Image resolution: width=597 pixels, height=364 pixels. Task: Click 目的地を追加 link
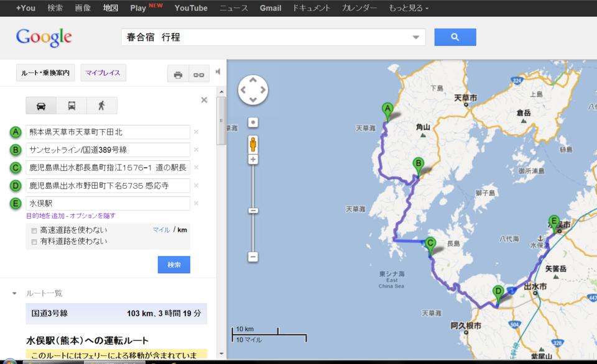(x=45, y=216)
